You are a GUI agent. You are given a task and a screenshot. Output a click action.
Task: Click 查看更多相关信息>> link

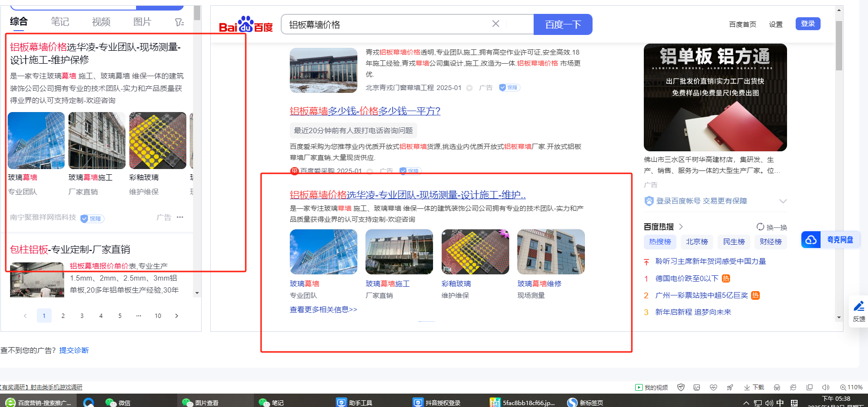(323, 310)
